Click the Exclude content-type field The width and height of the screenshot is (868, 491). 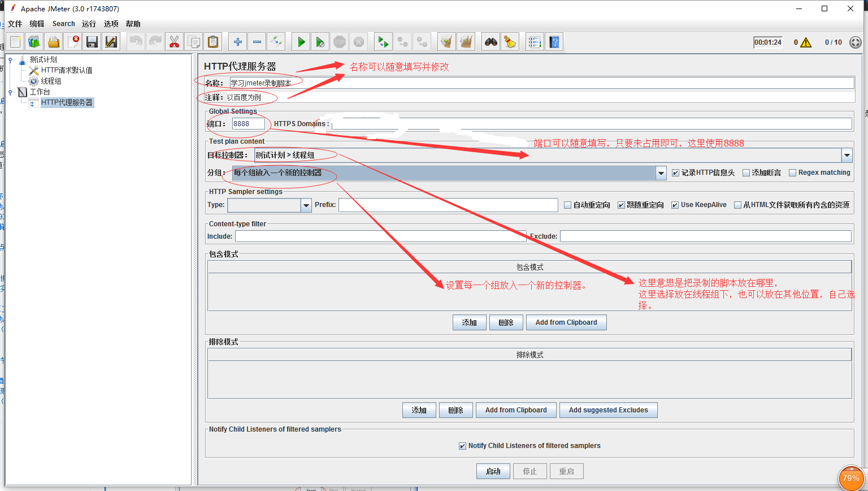[706, 236]
